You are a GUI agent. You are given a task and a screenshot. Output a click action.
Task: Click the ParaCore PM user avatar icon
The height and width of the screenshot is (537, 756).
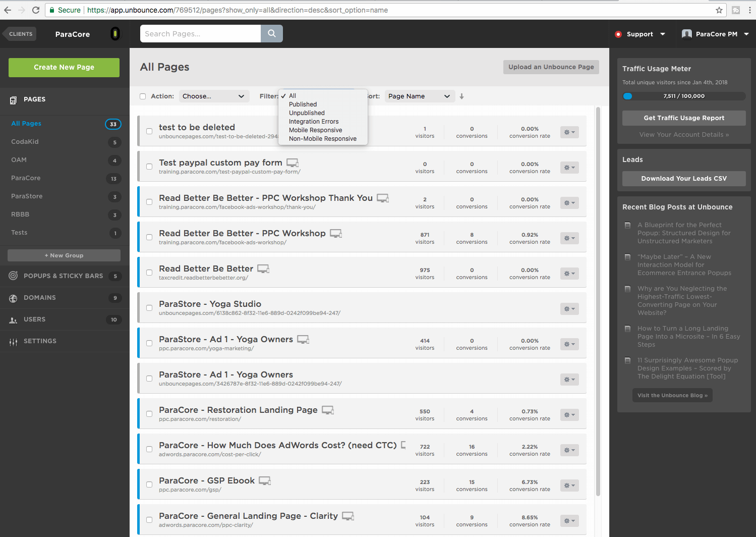click(x=686, y=34)
